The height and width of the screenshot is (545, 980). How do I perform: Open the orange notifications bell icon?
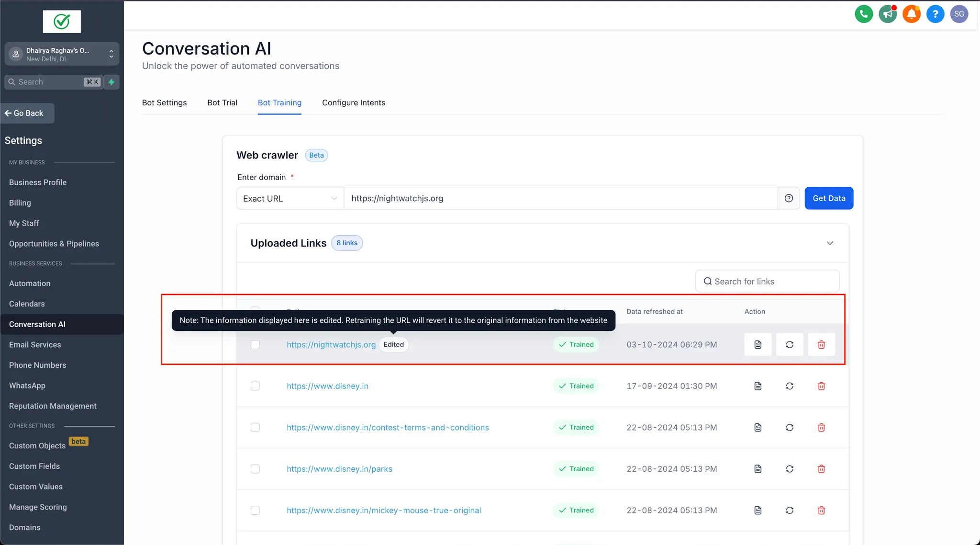point(912,14)
